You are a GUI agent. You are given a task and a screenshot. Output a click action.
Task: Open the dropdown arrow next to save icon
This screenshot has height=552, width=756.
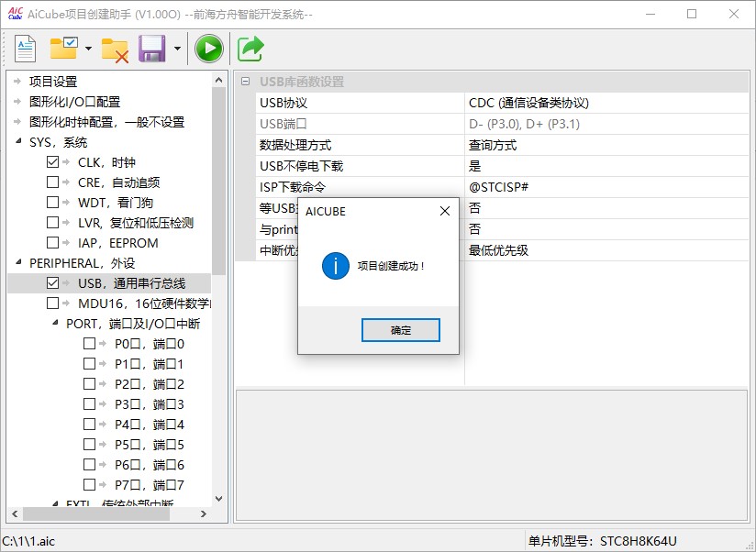177,49
